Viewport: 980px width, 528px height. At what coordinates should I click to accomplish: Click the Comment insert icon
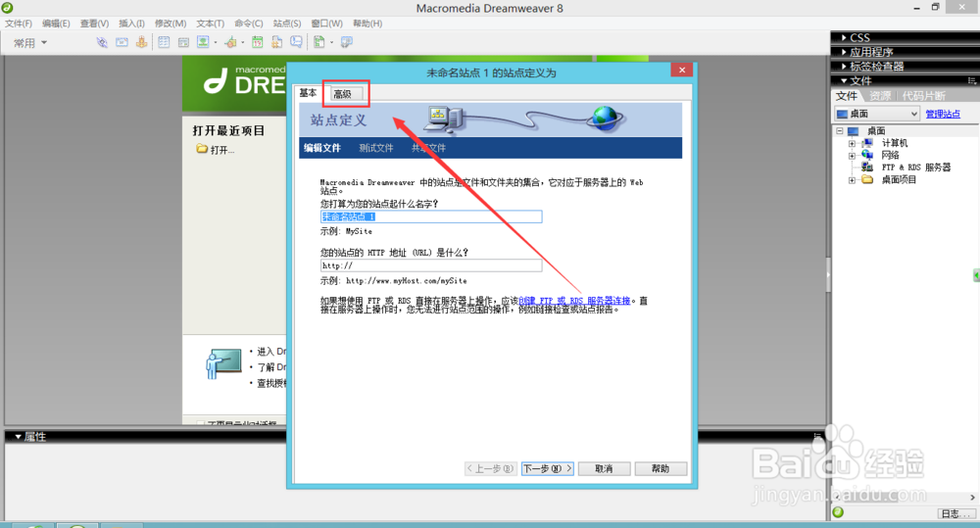pyautogui.click(x=296, y=42)
